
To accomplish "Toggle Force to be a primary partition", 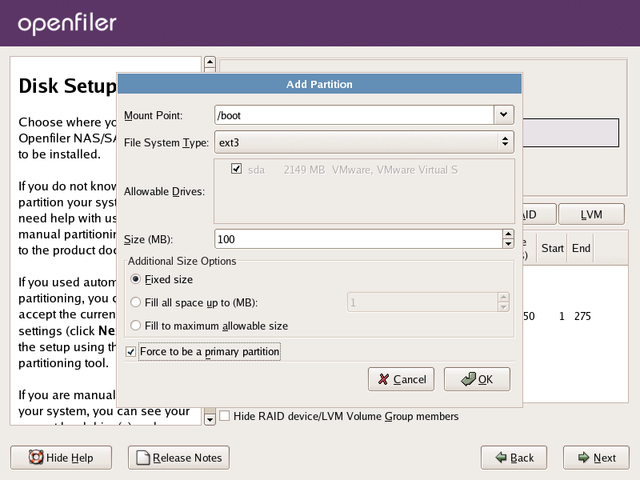I will 132,352.
